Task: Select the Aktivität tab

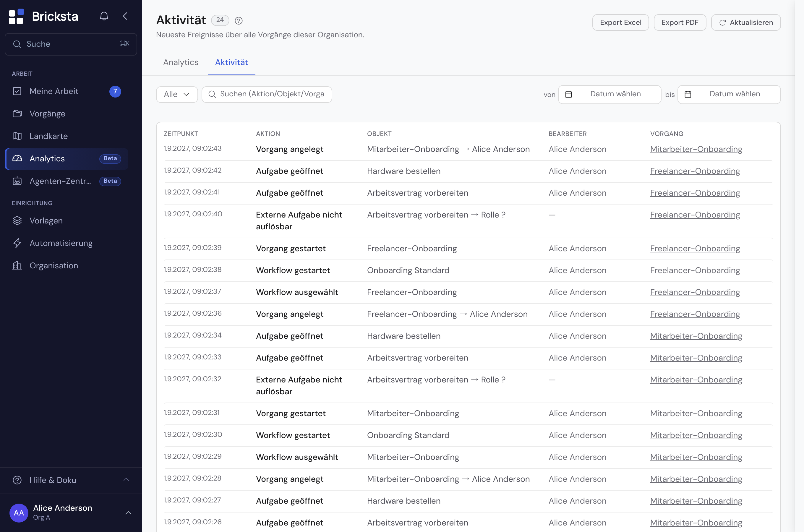Action: pyautogui.click(x=231, y=62)
